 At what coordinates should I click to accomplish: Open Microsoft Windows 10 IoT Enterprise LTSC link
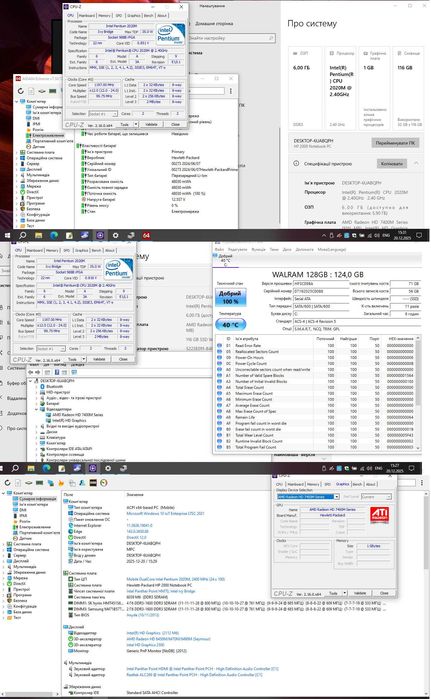(165, 514)
